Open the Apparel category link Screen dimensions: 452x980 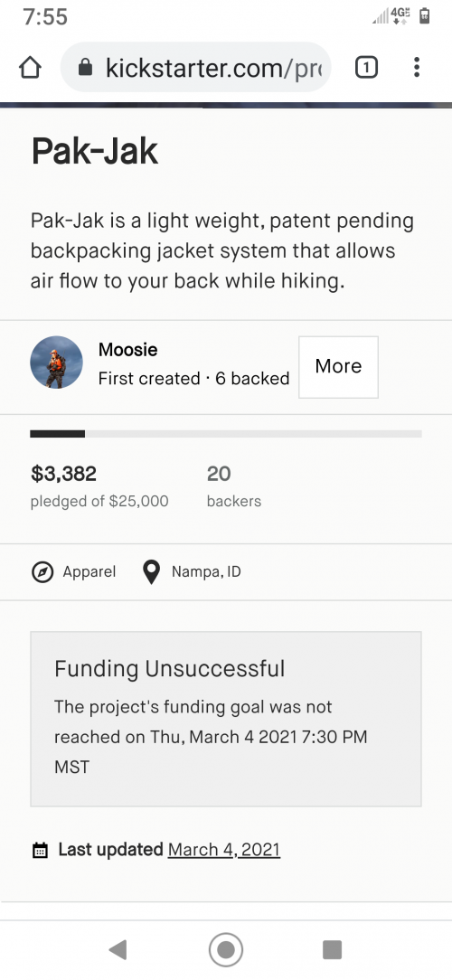point(89,572)
